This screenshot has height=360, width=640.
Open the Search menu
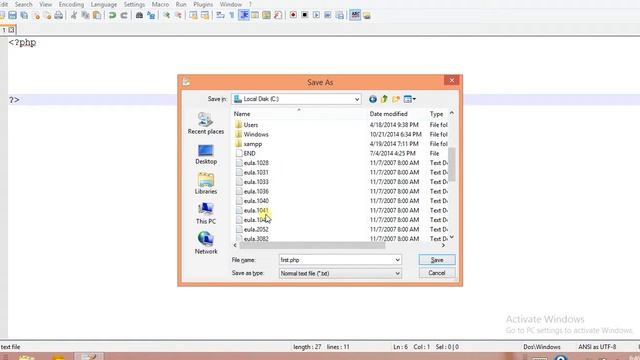(x=23, y=4)
